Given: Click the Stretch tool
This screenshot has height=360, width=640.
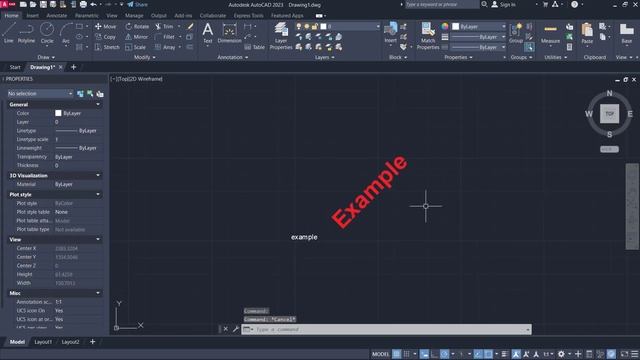Looking at the screenshot, I should [107, 47].
